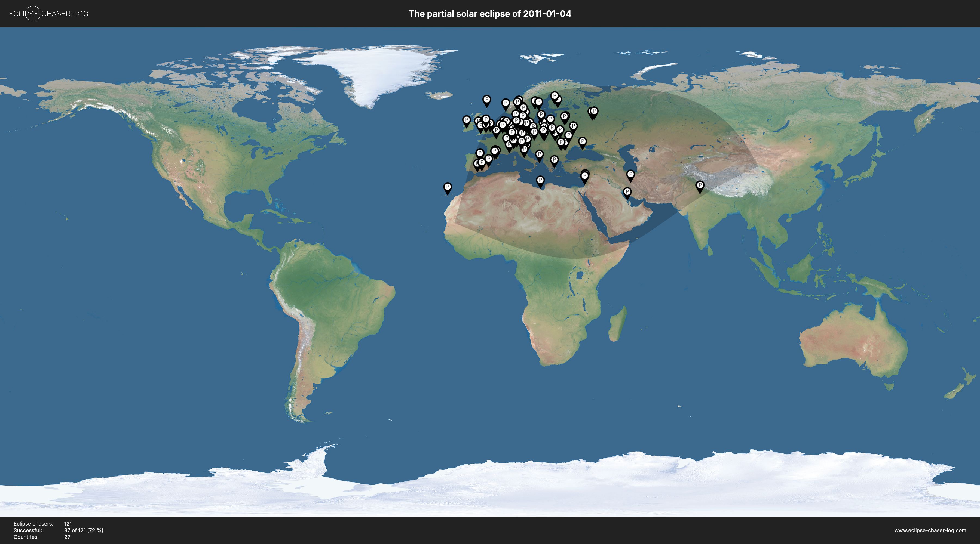
Task: Click the partial solar eclipse 2011-01-04 title
Action: point(490,14)
